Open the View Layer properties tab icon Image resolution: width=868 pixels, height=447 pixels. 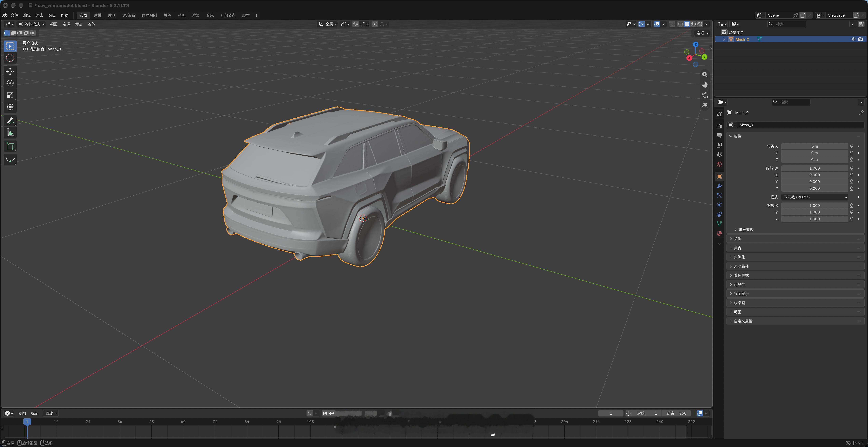(719, 145)
